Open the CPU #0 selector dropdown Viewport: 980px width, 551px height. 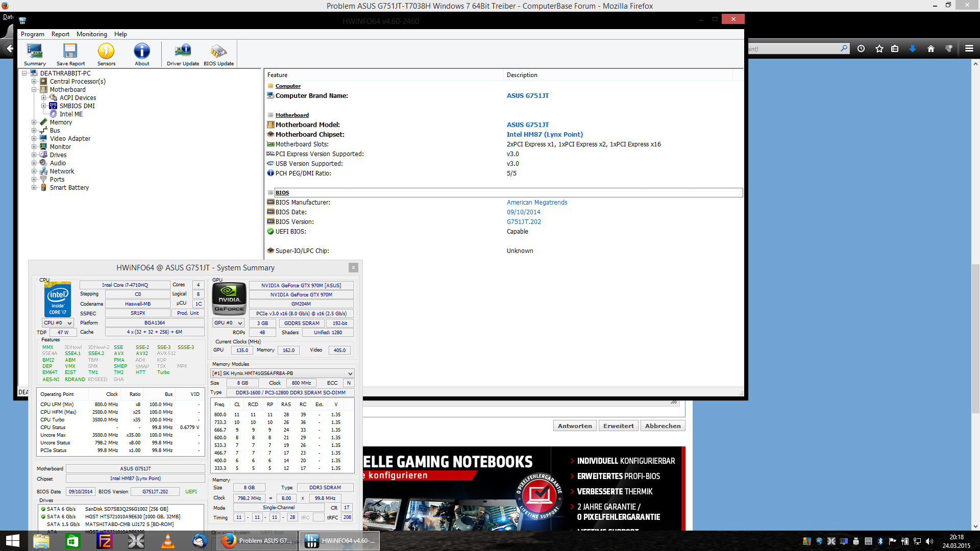[58, 323]
